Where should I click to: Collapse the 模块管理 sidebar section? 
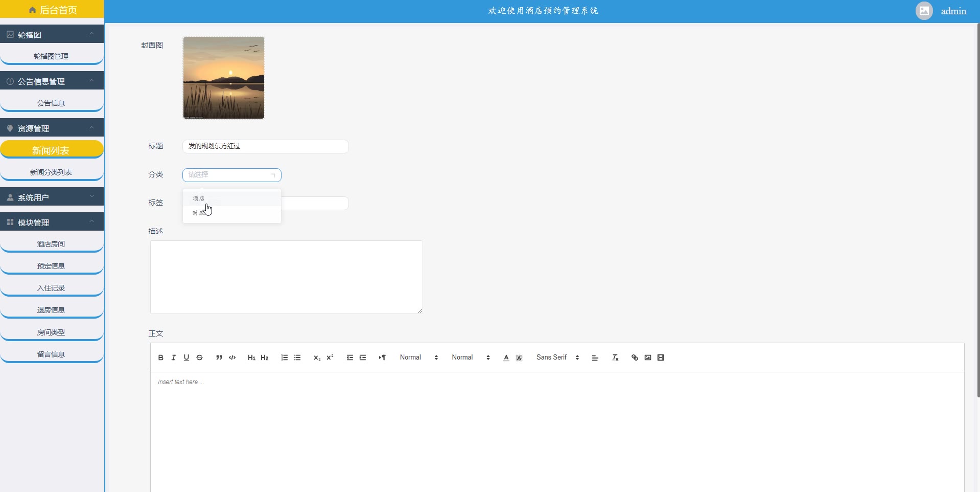pyautogui.click(x=52, y=222)
